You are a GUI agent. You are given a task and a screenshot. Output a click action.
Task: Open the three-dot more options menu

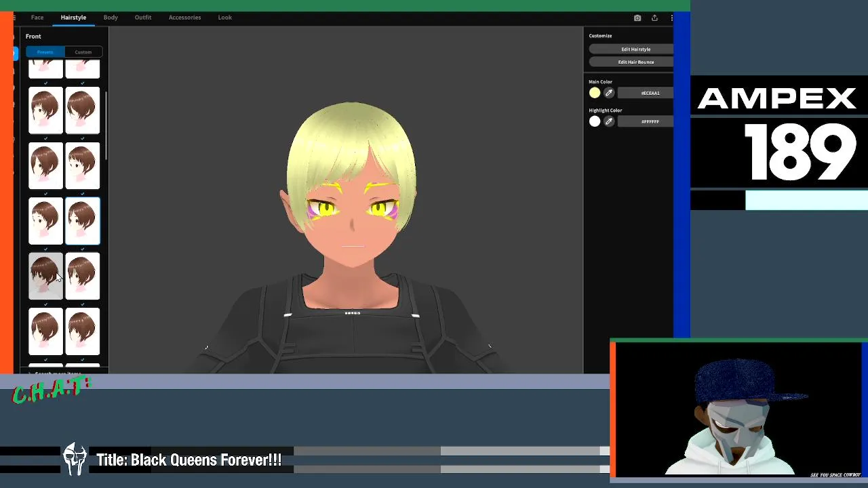point(671,18)
